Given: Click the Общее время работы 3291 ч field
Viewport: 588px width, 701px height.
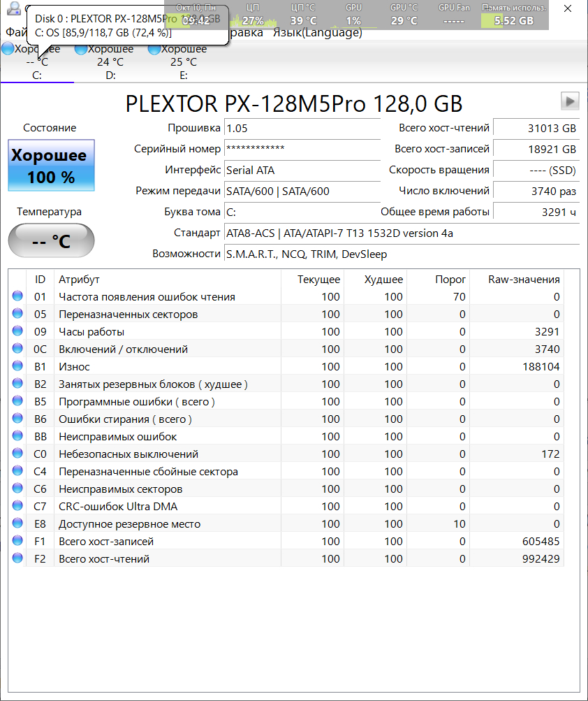Looking at the screenshot, I should (536, 212).
